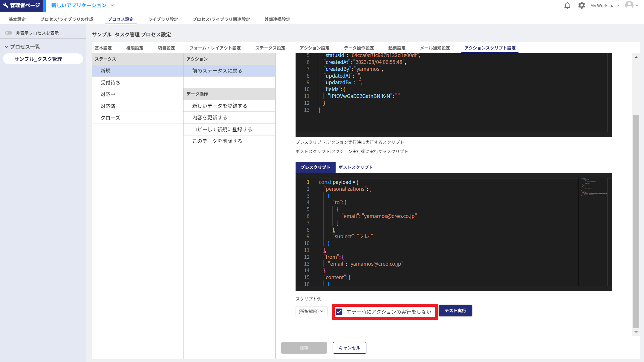Open the settings gear icon
This screenshot has height=362, width=644.
[581, 5]
